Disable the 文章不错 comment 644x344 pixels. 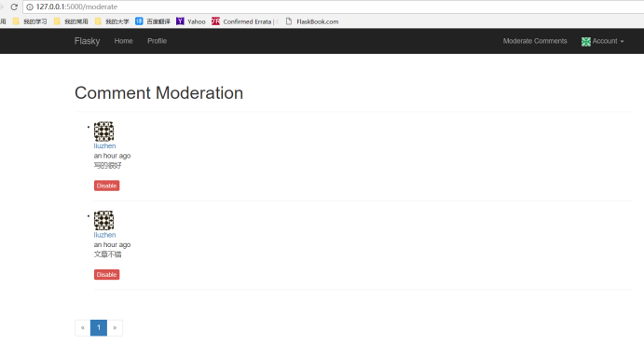tap(107, 274)
